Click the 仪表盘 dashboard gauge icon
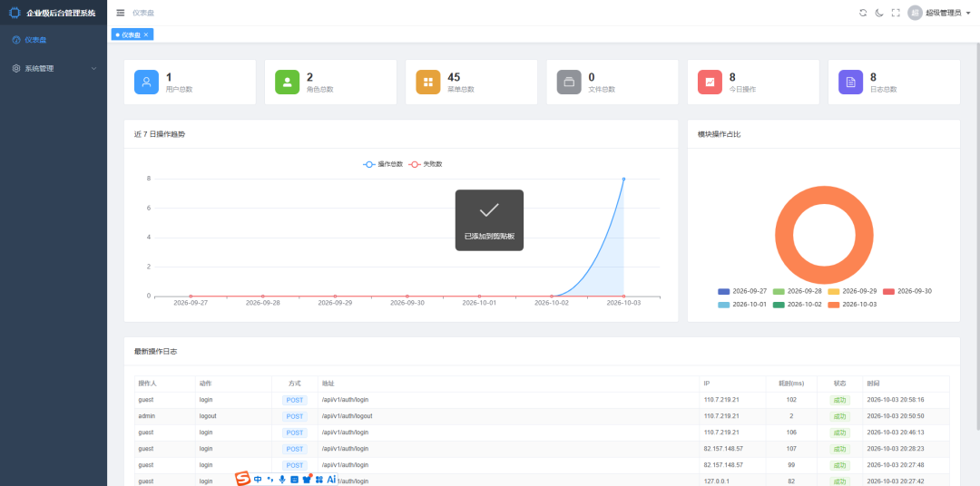Viewport: 980px width, 486px height. pos(16,40)
